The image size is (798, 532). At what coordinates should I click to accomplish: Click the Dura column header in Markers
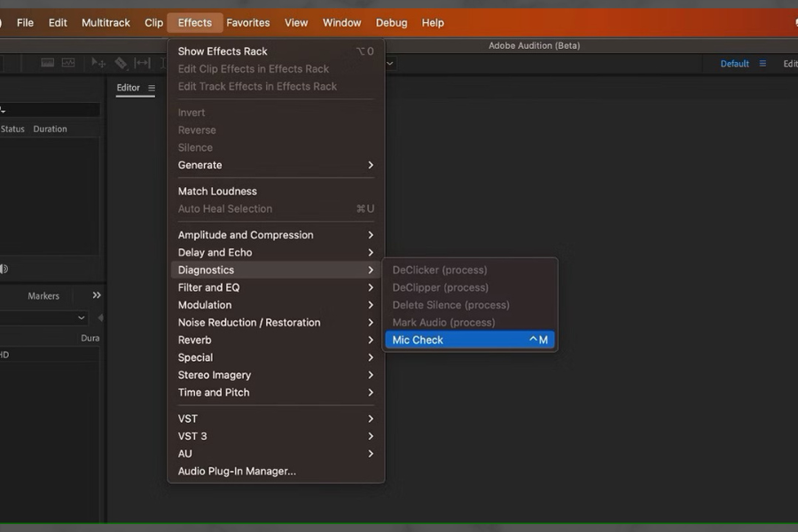90,338
